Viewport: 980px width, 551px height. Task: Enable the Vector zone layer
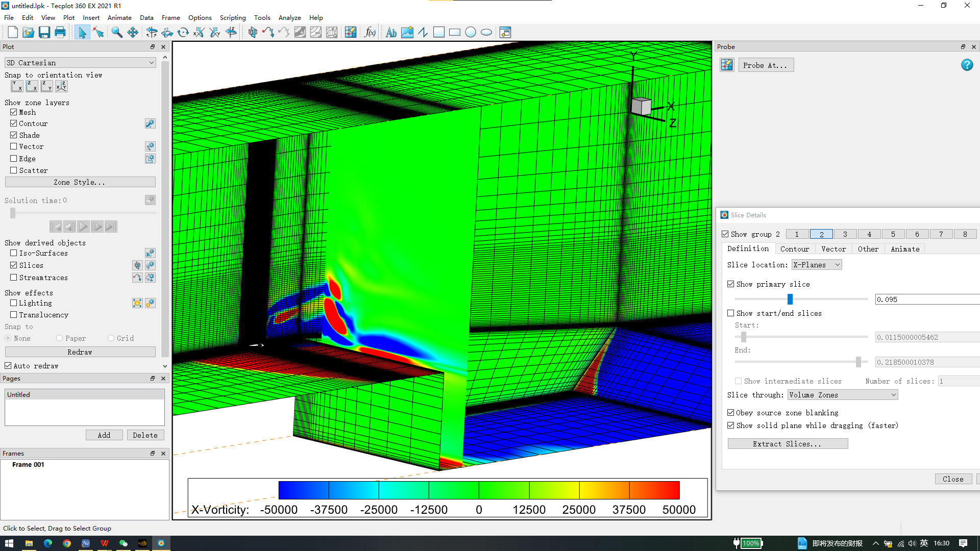pyautogui.click(x=14, y=146)
